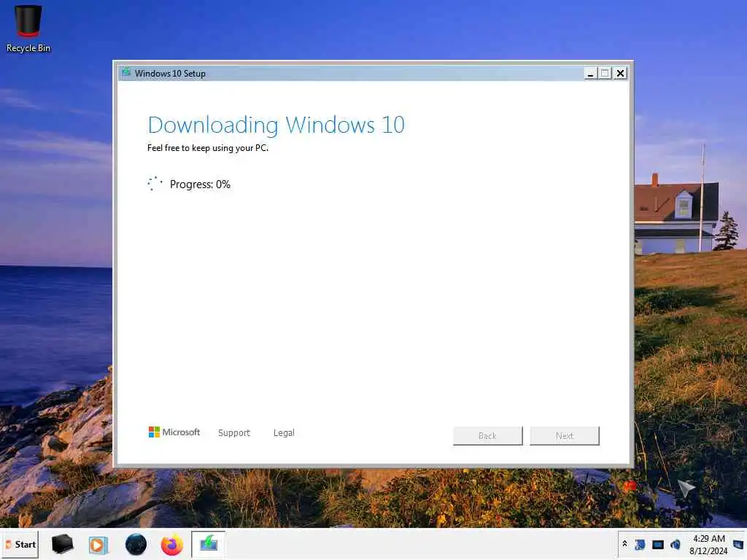Click the show desktop icon beside the clock

738,544
